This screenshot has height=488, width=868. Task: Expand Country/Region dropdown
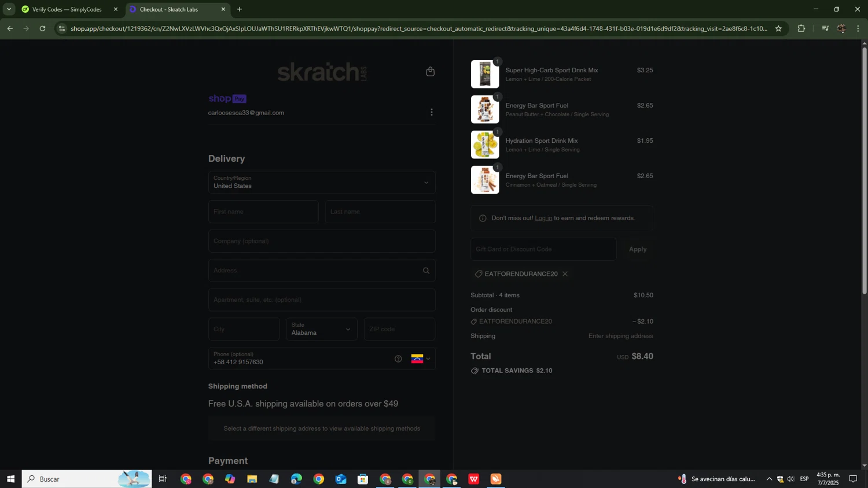click(322, 182)
